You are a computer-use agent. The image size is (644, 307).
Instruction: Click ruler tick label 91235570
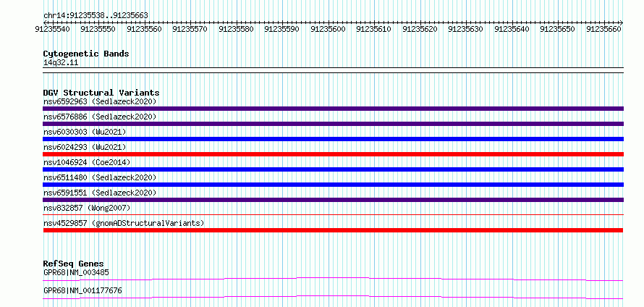(190, 29)
